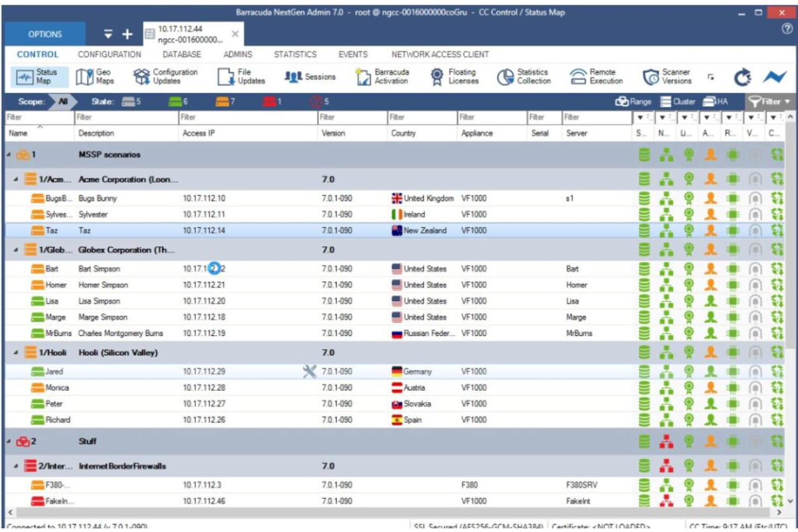Image resolution: width=798 pixels, height=532 pixels.
Task: Collapse 1/Acme Corporation cluster
Action: pyautogui.click(x=16, y=179)
